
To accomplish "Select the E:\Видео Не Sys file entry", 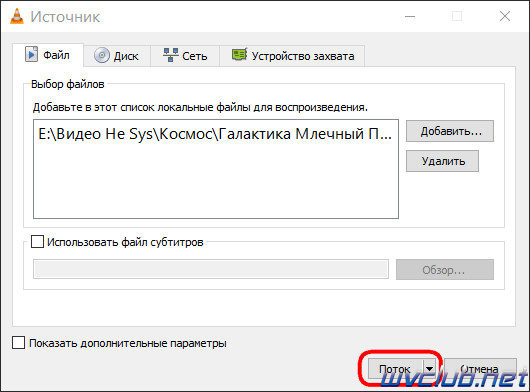I will [x=215, y=134].
